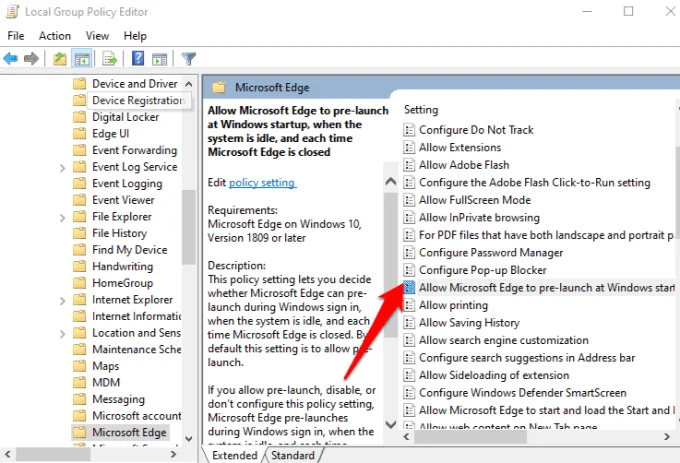Screen dimensions: 680x463
Task: Click the Filter funnel toolbar icon
Action: pyautogui.click(x=188, y=58)
